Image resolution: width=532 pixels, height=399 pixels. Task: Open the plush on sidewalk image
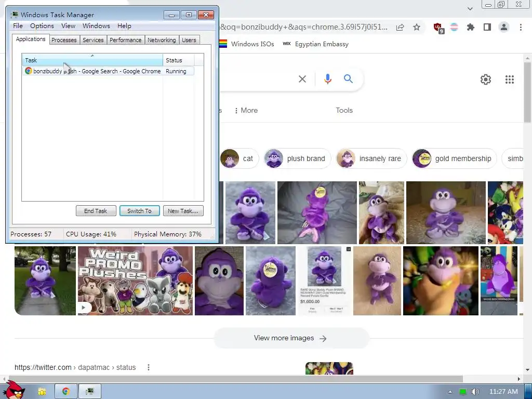[x=45, y=281]
